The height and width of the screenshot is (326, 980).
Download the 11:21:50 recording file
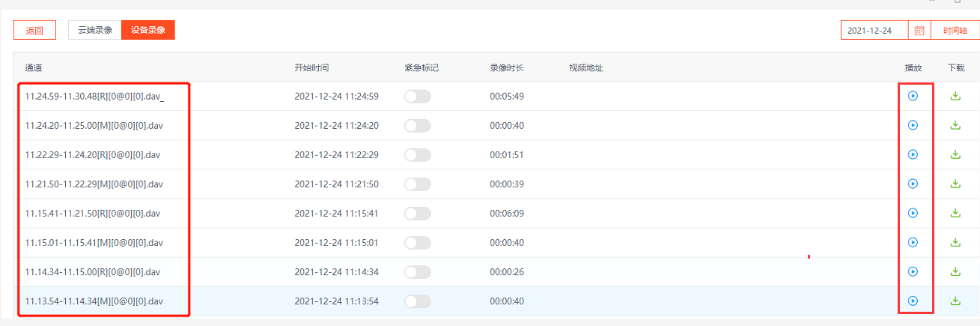coord(955,184)
